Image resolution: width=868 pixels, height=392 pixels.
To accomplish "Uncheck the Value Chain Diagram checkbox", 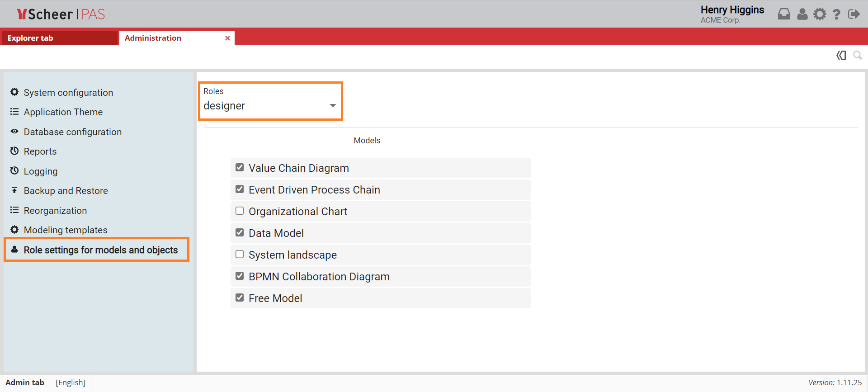I will point(240,168).
